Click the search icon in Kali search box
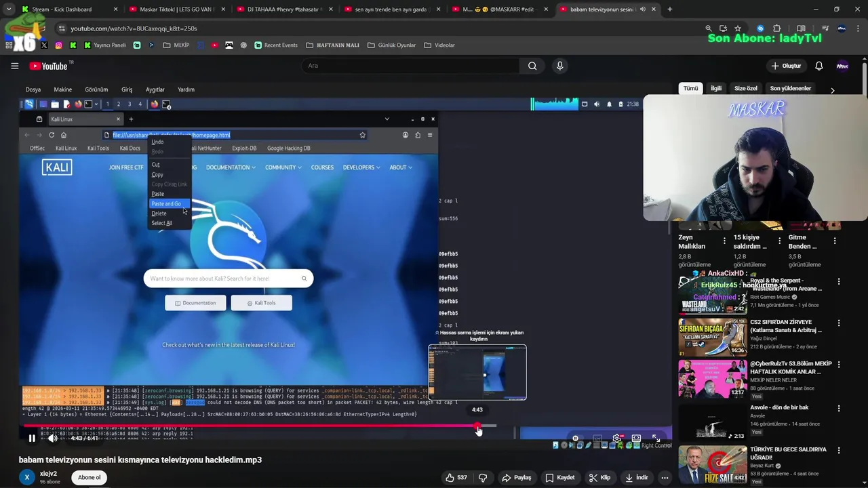Image resolution: width=868 pixels, height=488 pixels. 304,279
